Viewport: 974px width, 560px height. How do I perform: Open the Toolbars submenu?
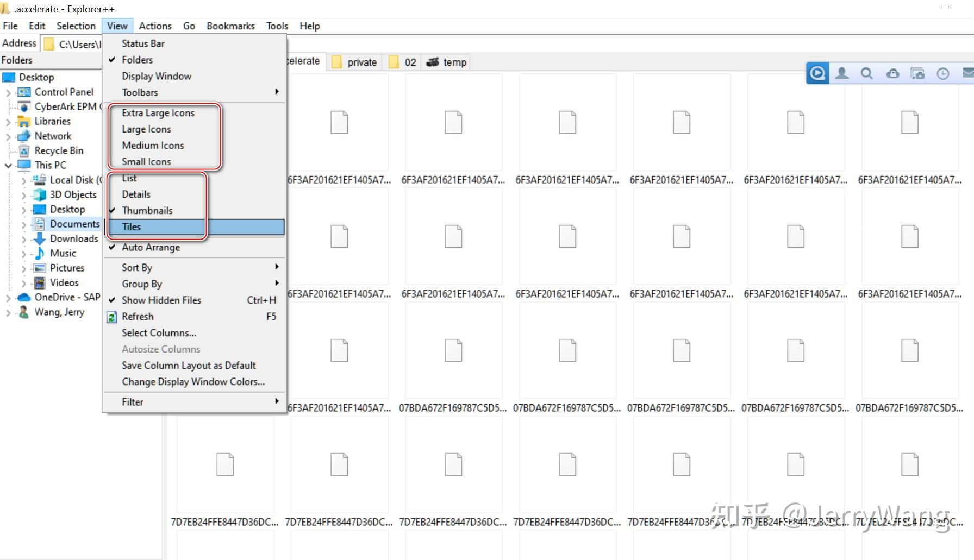(x=195, y=92)
